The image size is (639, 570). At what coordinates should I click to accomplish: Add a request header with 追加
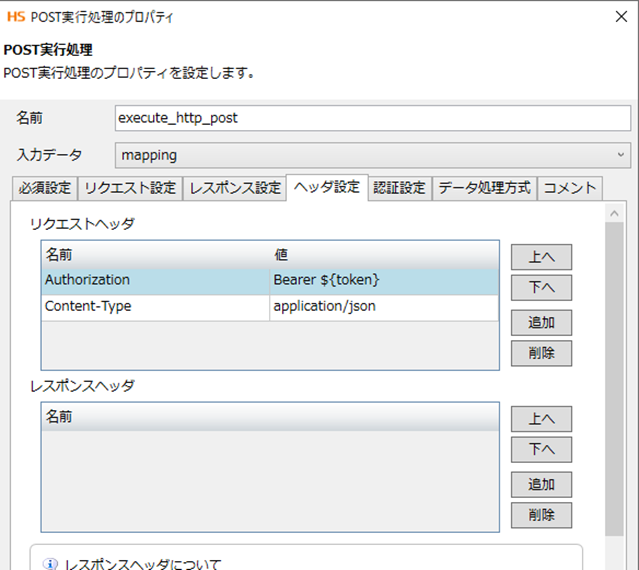tap(541, 321)
